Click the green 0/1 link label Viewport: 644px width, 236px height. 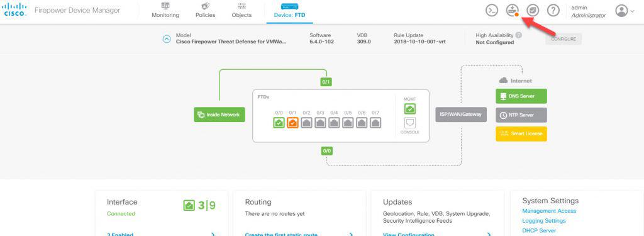click(326, 82)
